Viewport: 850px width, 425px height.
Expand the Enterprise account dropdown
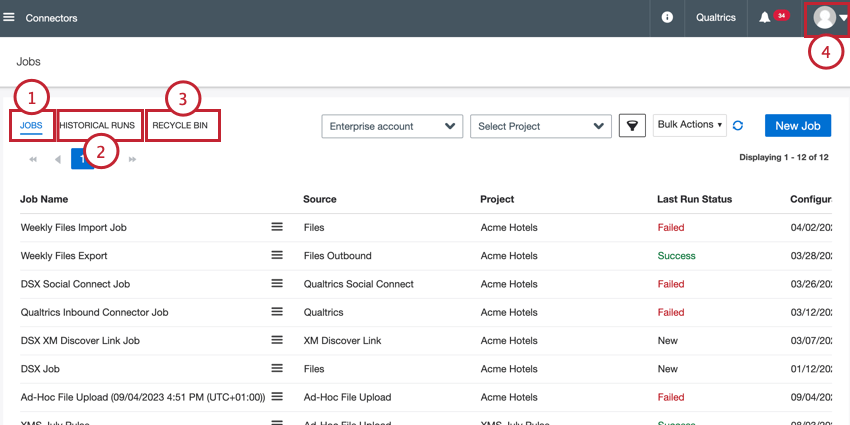(x=392, y=126)
